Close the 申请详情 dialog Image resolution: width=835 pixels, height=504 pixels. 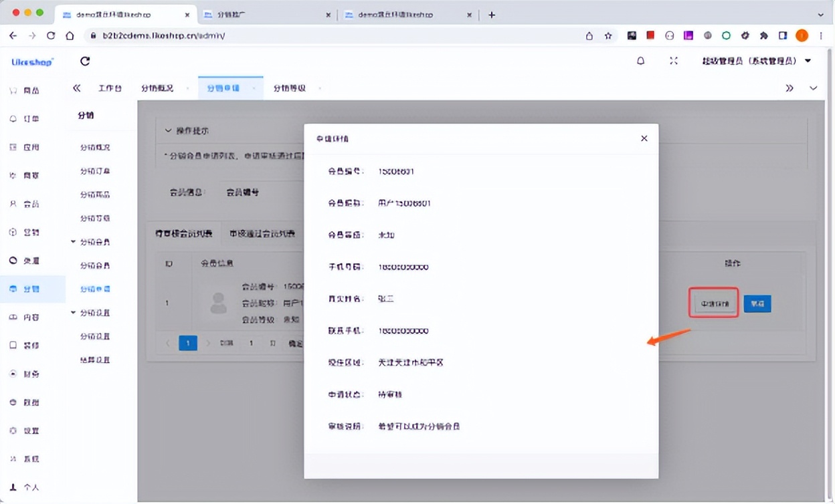(x=644, y=138)
